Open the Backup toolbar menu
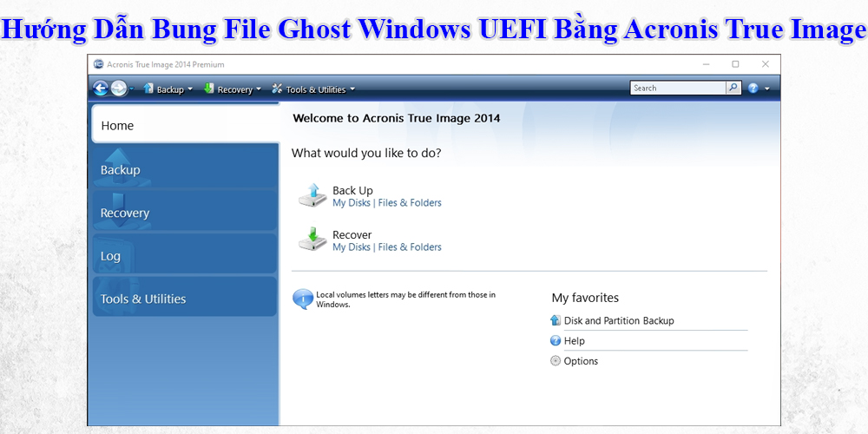This screenshot has width=868, height=434. pyautogui.click(x=170, y=89)
